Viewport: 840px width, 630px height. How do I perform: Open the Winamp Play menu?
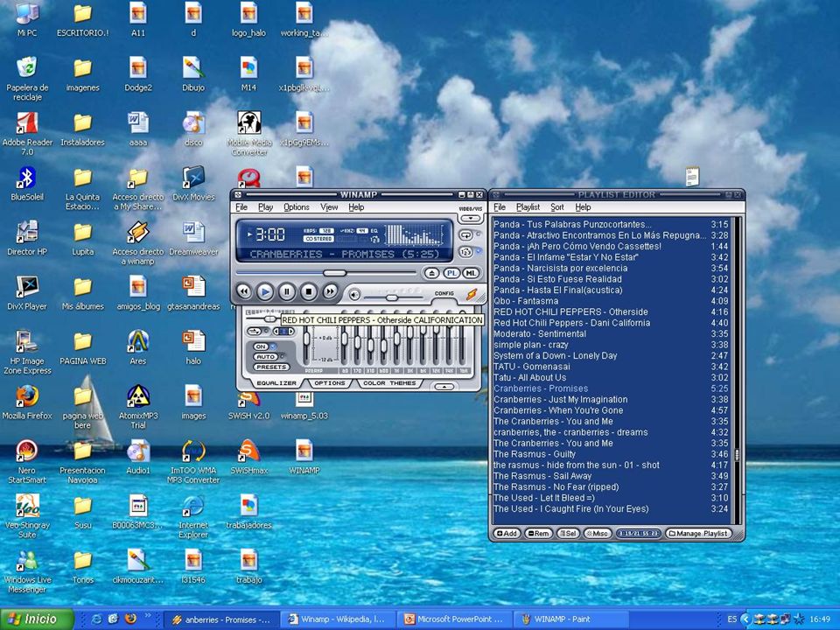point(266,207)
